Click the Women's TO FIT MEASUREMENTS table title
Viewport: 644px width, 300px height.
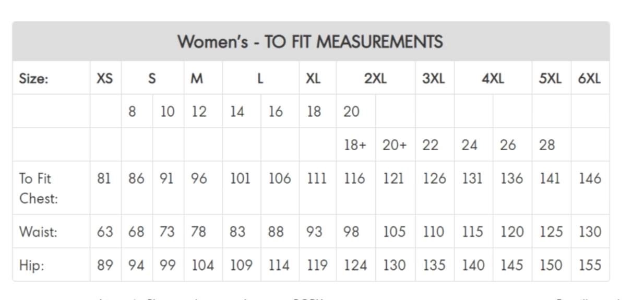coord(310,41)
